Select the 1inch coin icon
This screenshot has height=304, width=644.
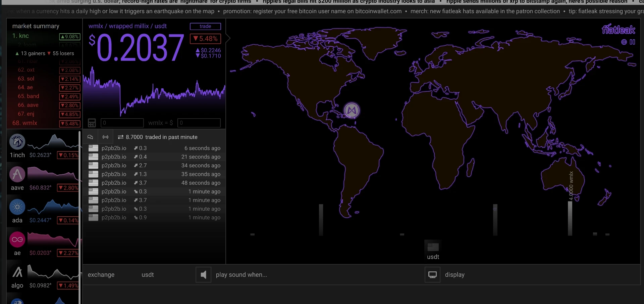click(17, 142)
